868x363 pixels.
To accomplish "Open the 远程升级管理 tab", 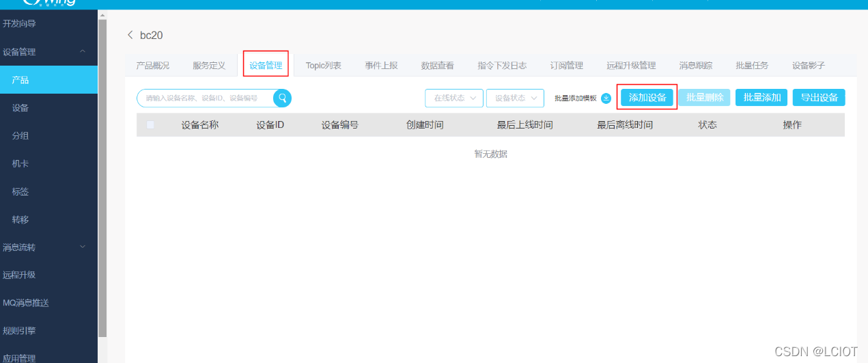I will click(x=631, y=66).
